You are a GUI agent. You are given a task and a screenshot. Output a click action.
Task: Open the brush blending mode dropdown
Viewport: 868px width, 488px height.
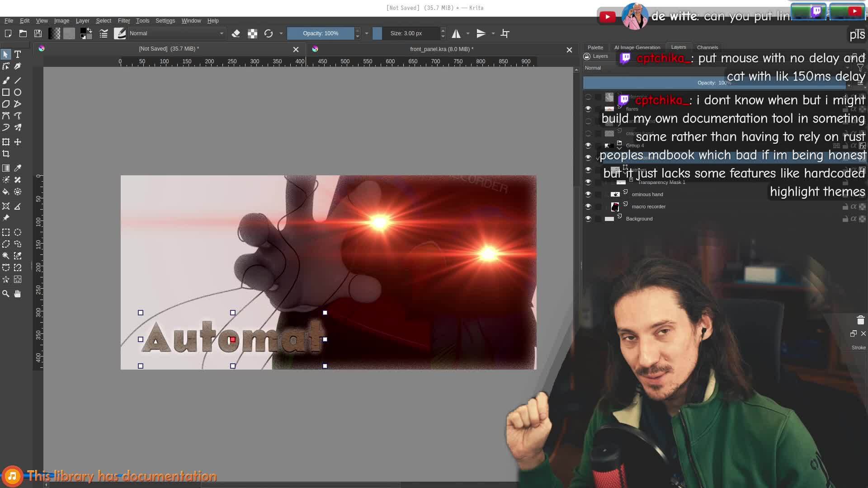176,33
